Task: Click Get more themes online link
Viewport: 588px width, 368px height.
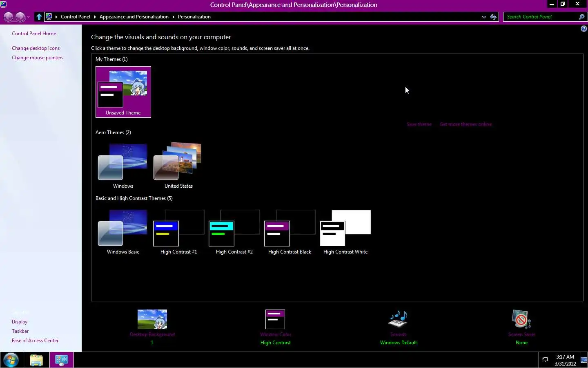Action: tap(465, 124)
